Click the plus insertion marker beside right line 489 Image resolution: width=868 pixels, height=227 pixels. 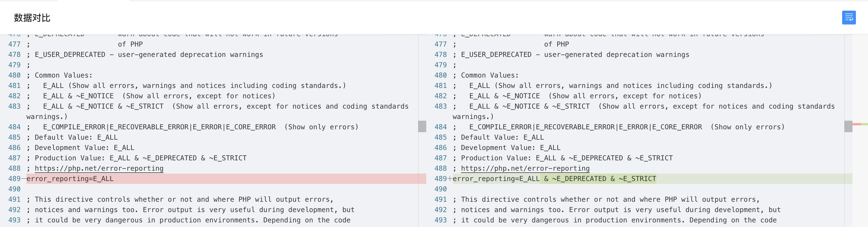pyautogui.click(x=450, y=179)
